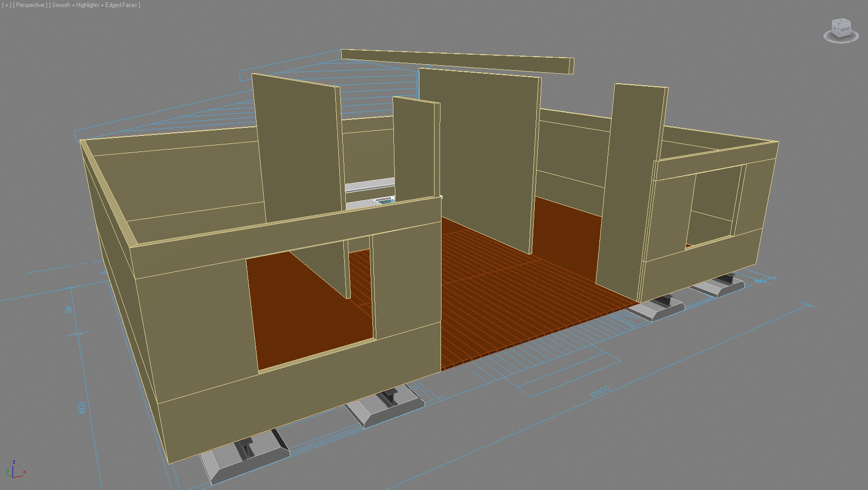
Task: Click the FRONT face of the ViewCube
Action: [845, 30]
